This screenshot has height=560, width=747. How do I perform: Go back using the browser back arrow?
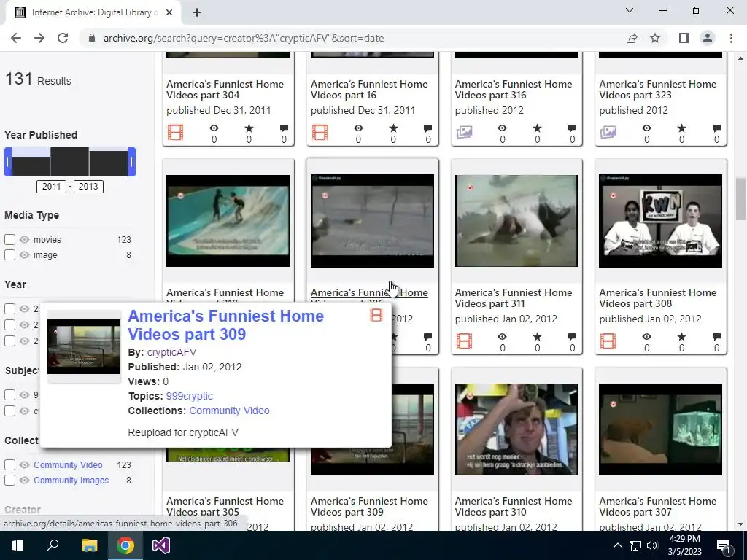pyautogui.click(x=16, y=38)
